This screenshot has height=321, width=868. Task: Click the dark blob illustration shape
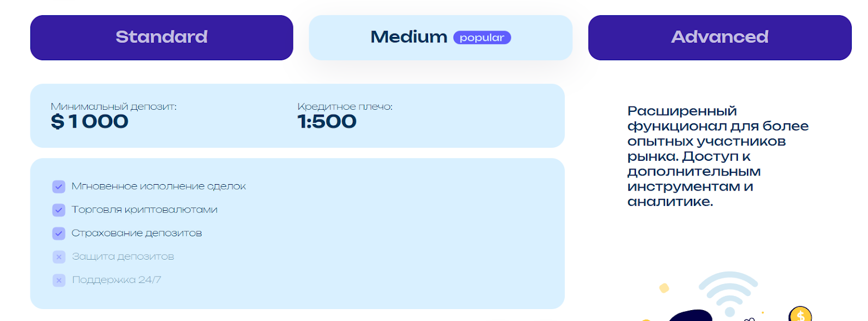[x=690, y=316]
